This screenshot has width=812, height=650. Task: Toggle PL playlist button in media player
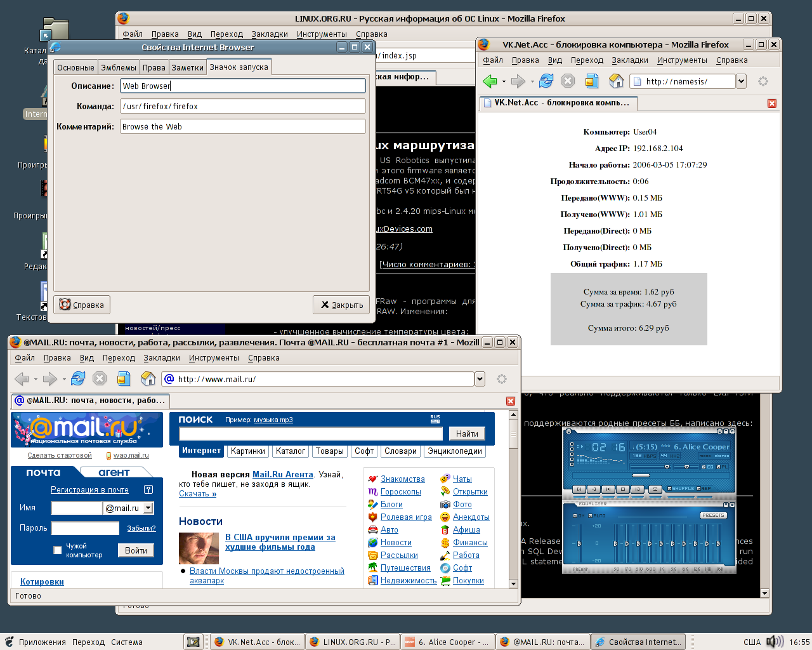722,467
